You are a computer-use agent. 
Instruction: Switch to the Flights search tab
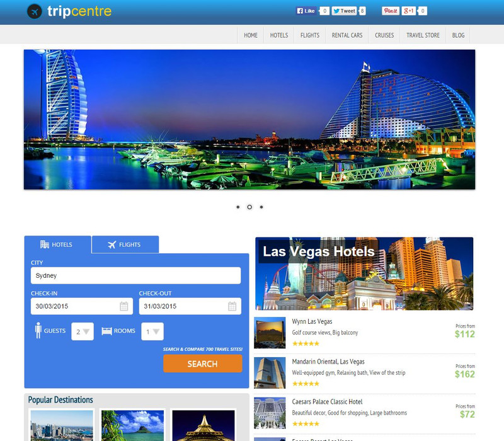pos(125,244)
